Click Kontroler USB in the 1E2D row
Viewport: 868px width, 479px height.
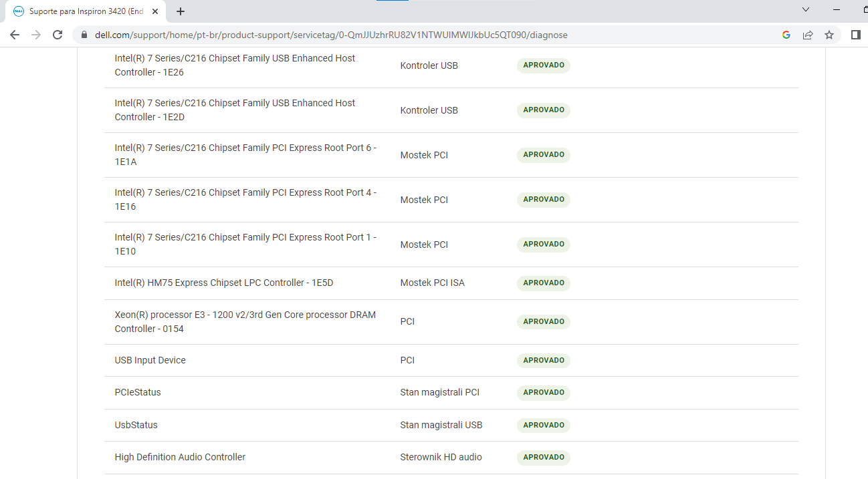[429, 110]
